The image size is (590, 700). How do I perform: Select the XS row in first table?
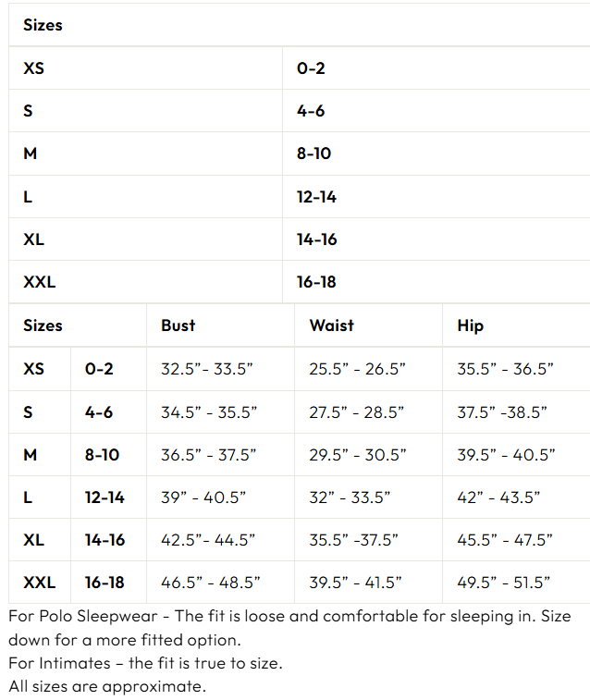coord(300,68)
